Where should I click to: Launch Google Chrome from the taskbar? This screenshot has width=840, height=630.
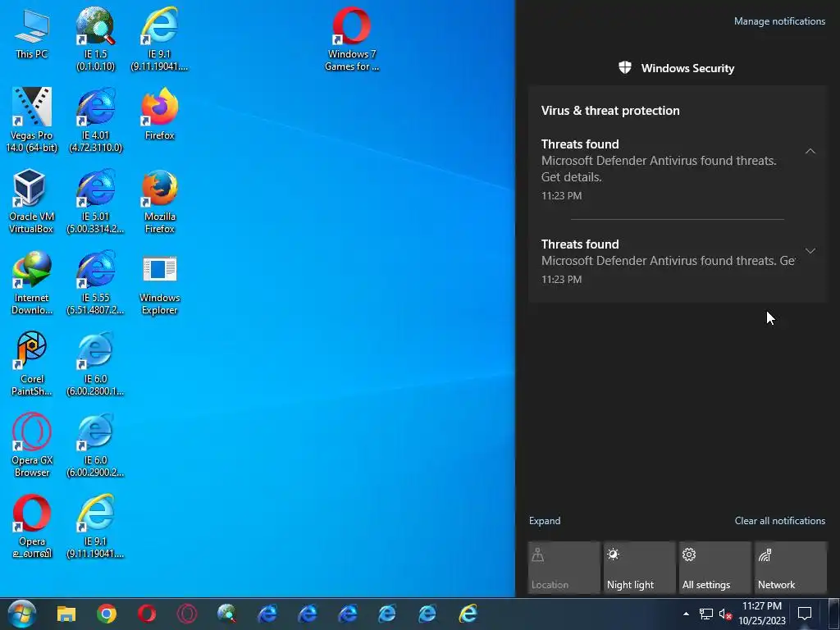(107, 614)
